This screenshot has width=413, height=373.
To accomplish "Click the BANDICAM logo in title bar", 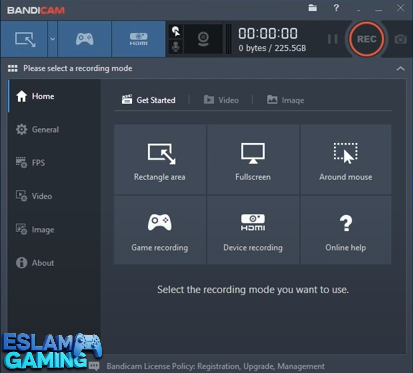I will [x=36, y=10].
